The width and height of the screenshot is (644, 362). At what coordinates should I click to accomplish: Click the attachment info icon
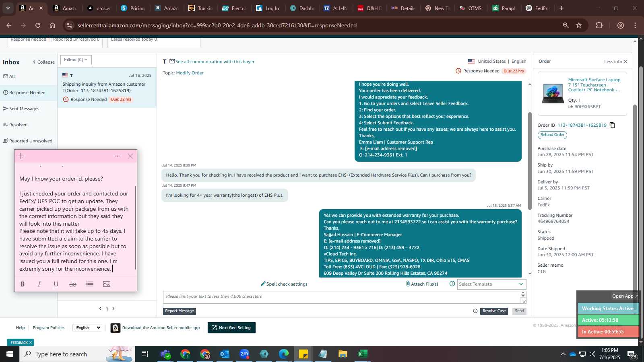coord(452,284)
